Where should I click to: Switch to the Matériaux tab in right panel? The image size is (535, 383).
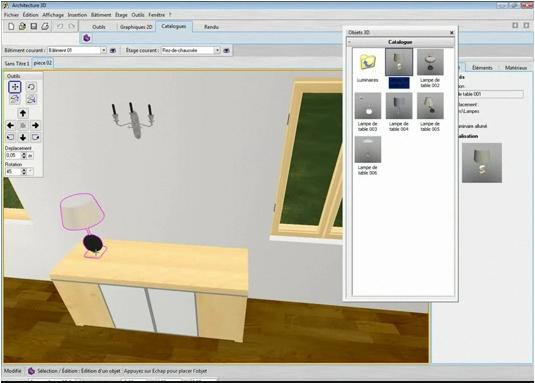click(x=516, y=68)
